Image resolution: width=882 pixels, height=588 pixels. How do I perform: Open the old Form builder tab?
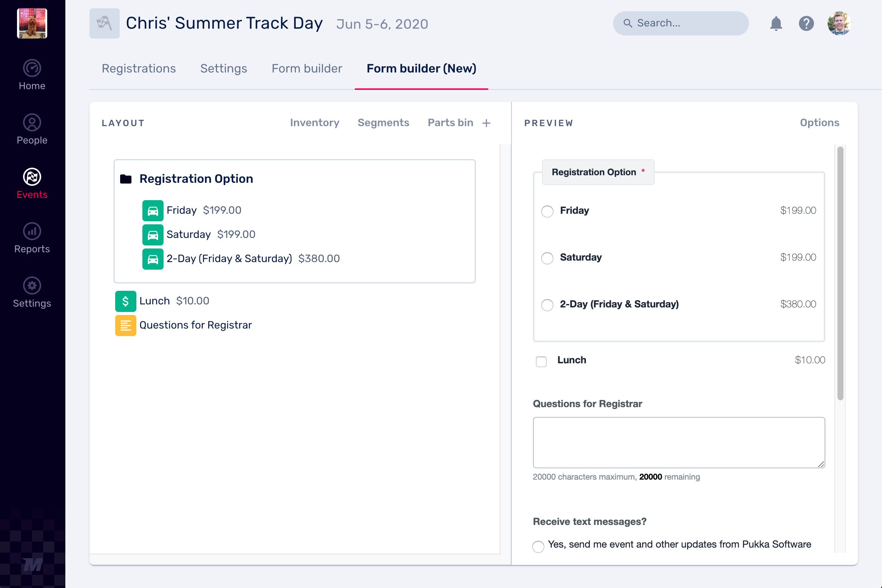click(307, 68)
